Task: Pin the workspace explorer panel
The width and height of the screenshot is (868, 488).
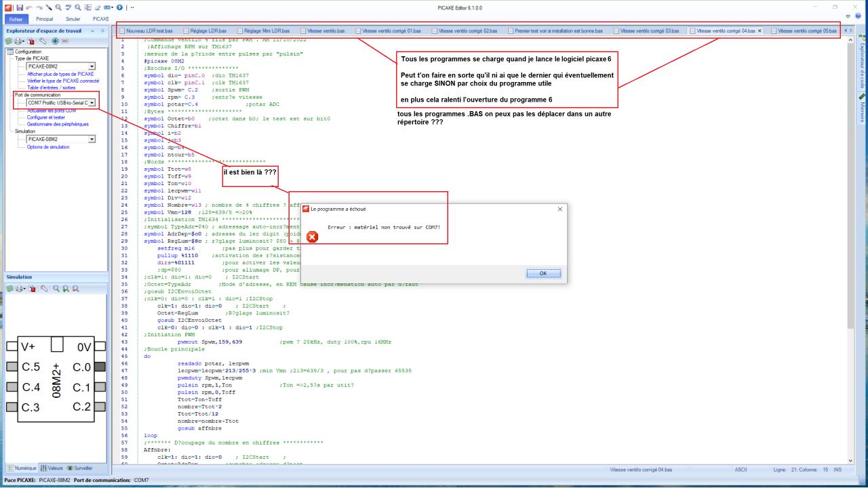Action: (x=104, y=31)
